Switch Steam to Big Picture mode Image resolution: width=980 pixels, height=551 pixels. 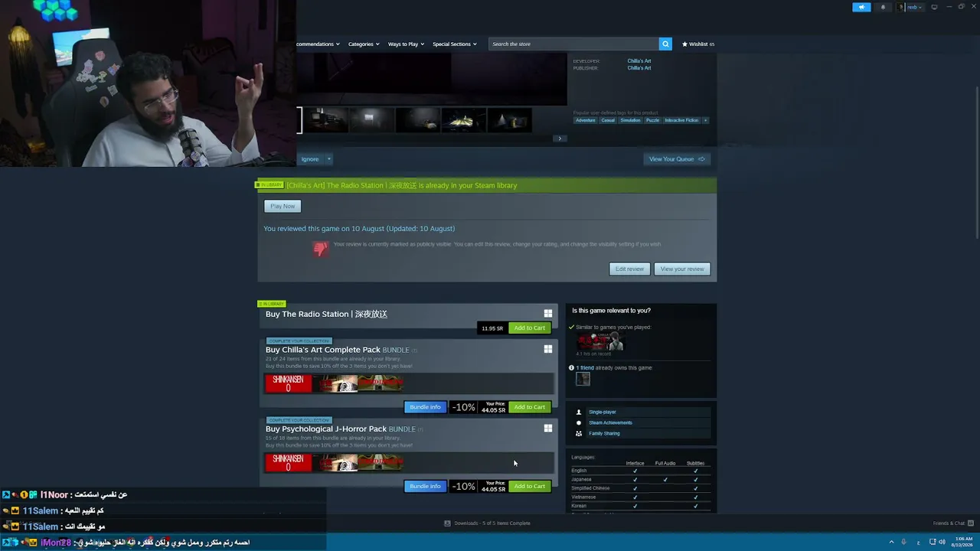click(934, 7)
